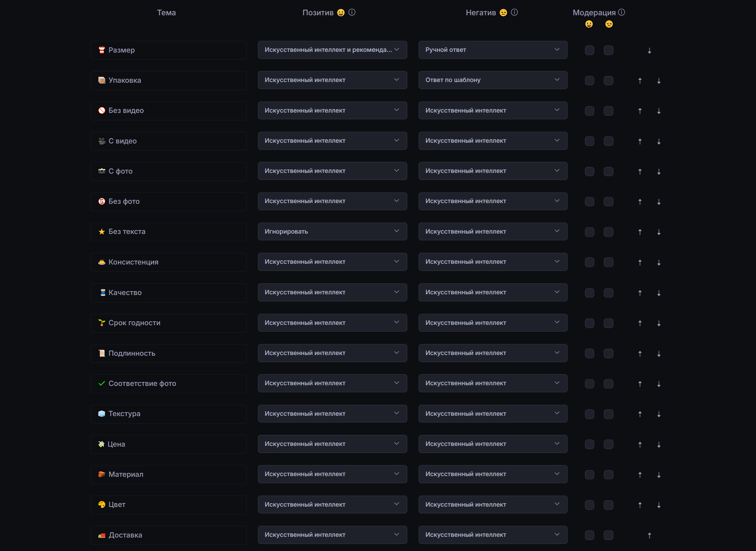This screenshot has width=756, height=551.
Task: Open negative response dropdown for Доставка
Action: (492, 535)
